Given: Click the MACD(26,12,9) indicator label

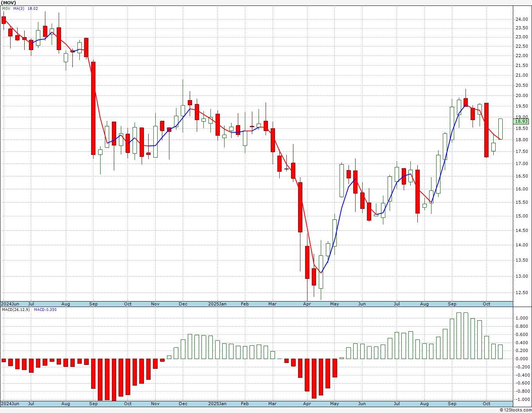Looking at the screenshot, I should (16, 310).
